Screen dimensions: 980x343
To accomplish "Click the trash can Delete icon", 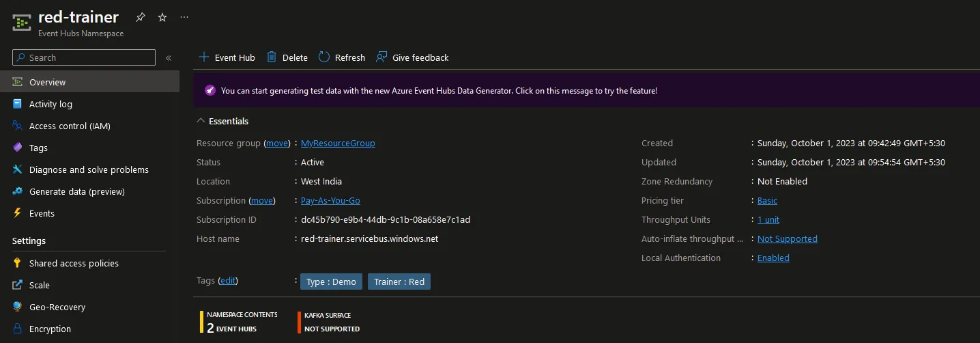I will coord(272,57).
